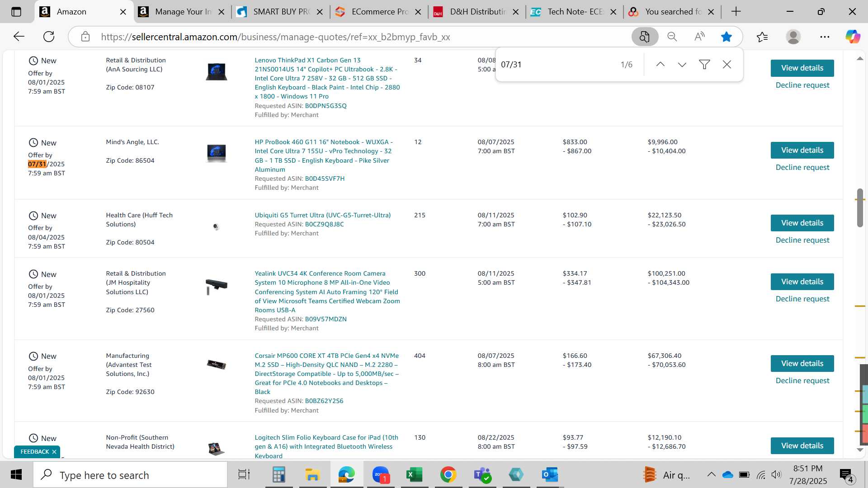The image size is (868, 488).
Task: Open the find-on-page search icon in address bar
Action: click(645, 37)
